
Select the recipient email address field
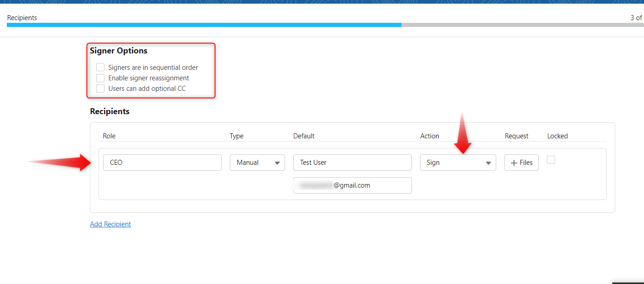click(x=352, y=185)
